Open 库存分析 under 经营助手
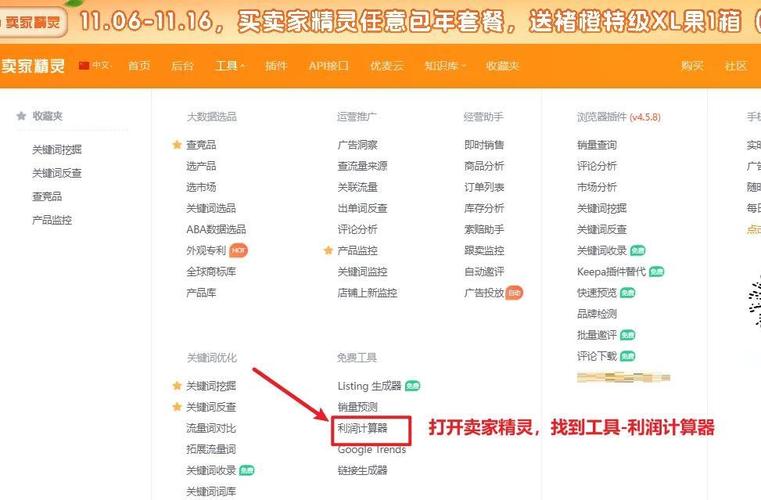Screen dimensions: 761x500 point(484,208)
